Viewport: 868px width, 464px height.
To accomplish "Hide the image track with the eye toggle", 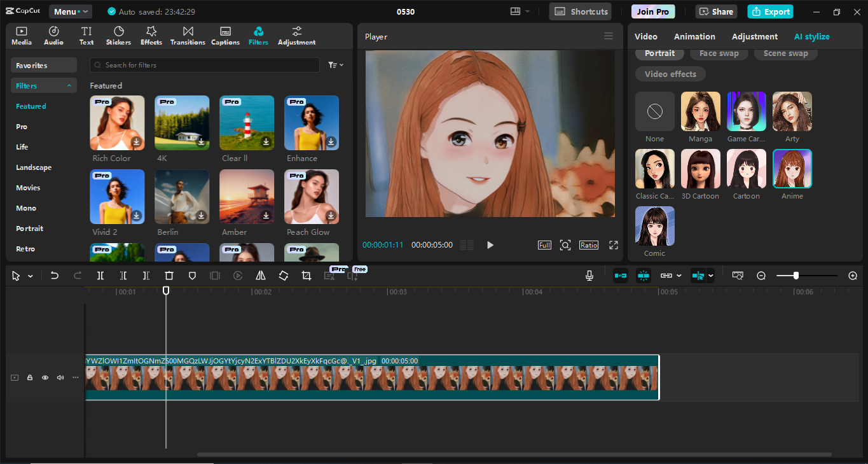I will coord(45,377).
